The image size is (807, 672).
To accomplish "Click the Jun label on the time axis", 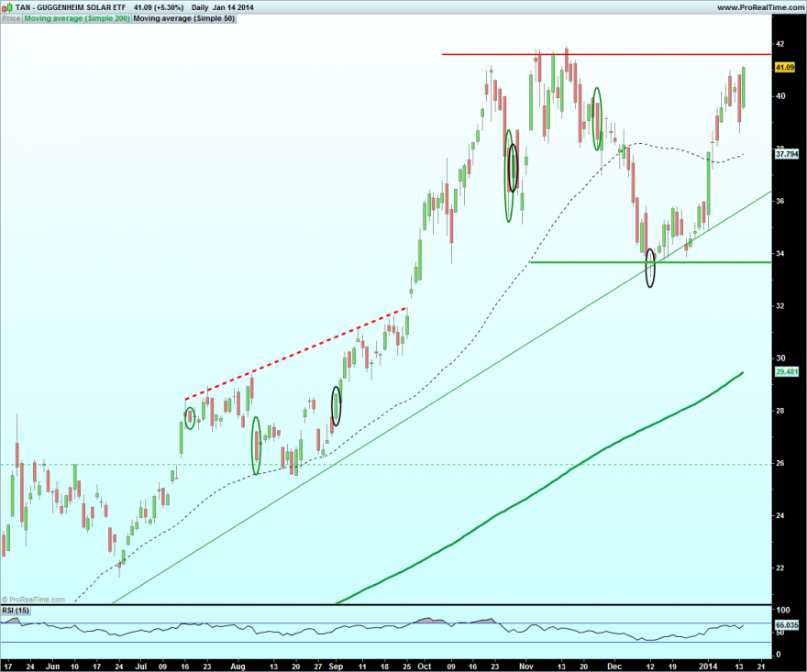I will click(52, 666).
